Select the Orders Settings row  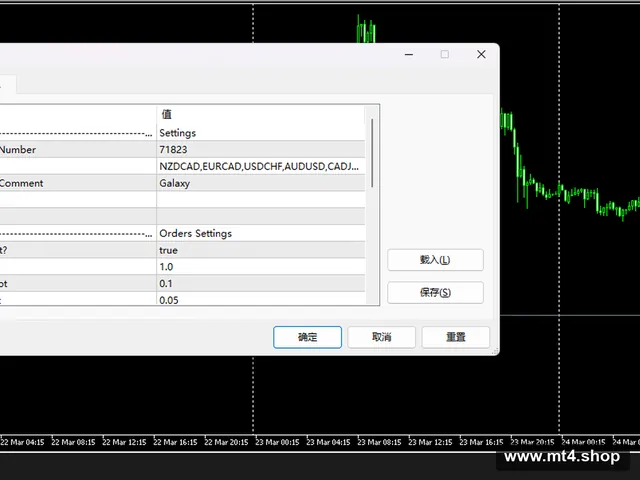pos(182,233)
